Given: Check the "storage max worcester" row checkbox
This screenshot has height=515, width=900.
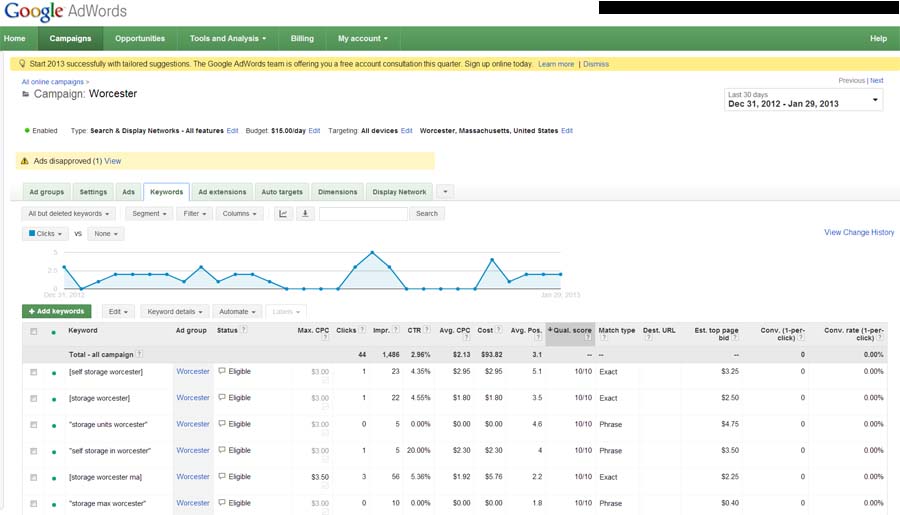Looking at the screenshot, I should (34, 504).
